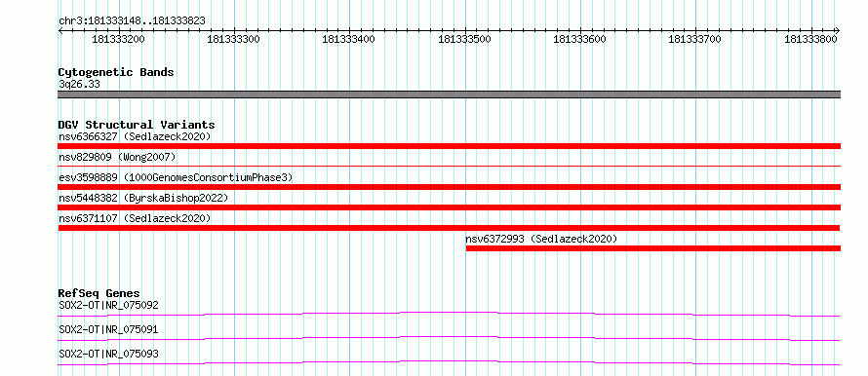Select the RefSeq Genes track title
Image resolution: width=868 pixels, height=376 pixels.
(x=99, y=293)
